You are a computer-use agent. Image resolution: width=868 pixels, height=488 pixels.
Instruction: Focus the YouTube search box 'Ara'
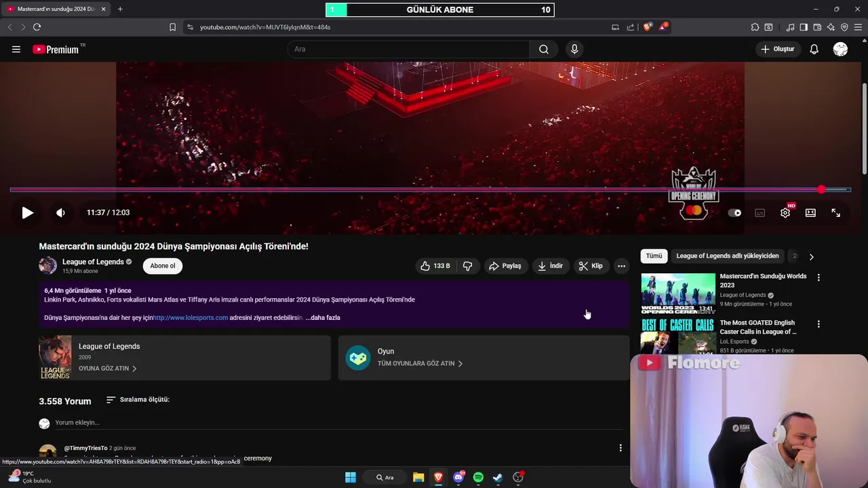coord(409,49)
